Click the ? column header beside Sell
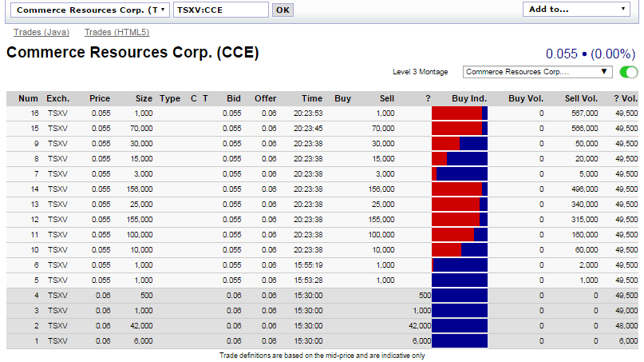 [428, 99]
